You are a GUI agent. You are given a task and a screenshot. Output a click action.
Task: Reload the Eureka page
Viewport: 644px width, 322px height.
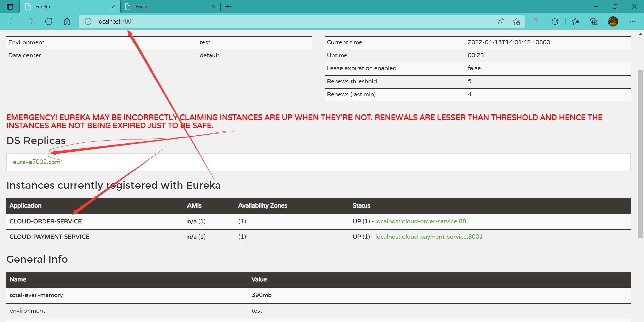point(49,21)
